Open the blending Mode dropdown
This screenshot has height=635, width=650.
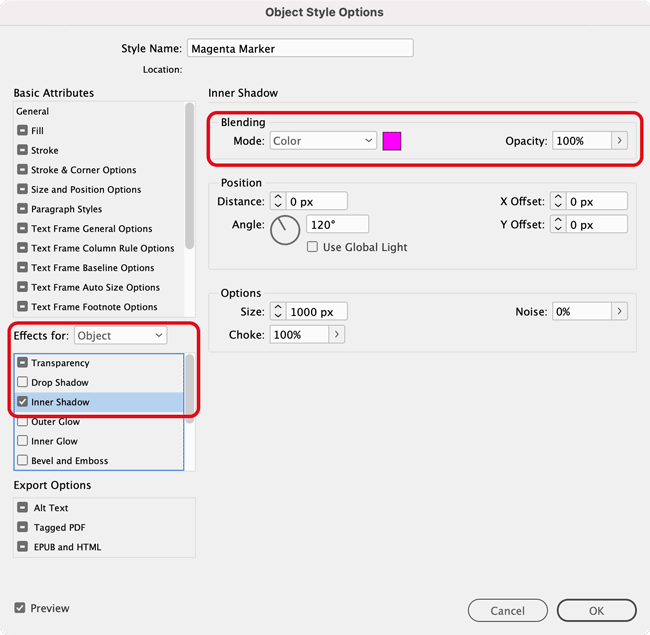(x=323, y=141)
